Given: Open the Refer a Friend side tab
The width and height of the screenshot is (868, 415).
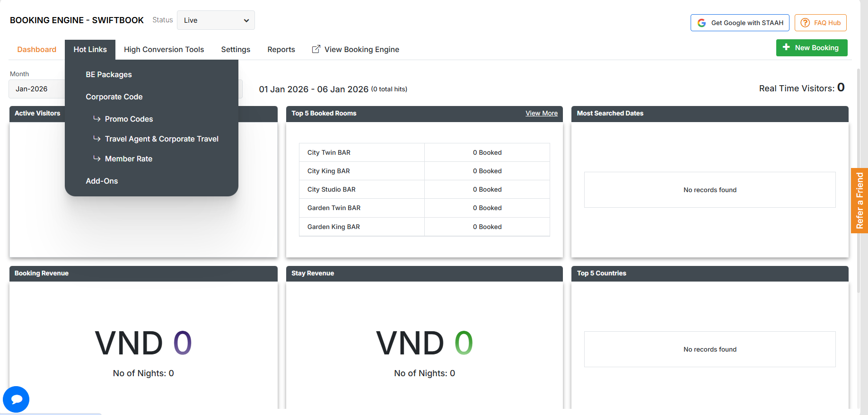Looking at the screenshot, I should [x=859, y=201].
